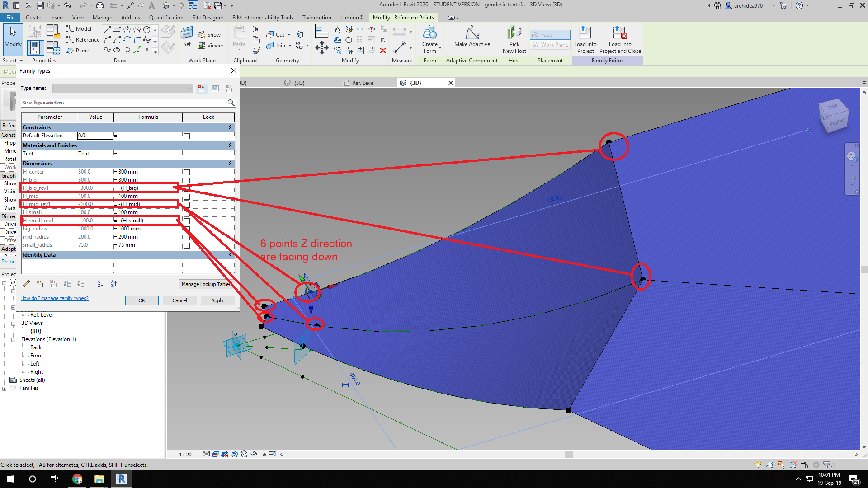Click the 1:20 scale control
Image resolution: width=868 pixels, height=488 pixels.
(185, 455)
